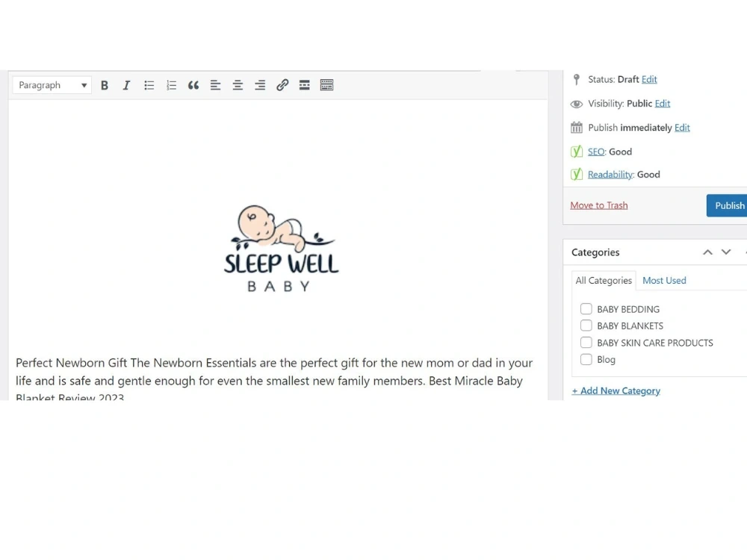Insert Read More tag
Screen dimensions: 747x560
305,85
